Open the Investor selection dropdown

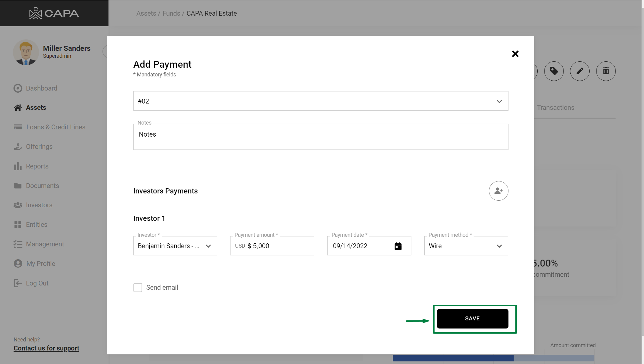click(175, 246)
